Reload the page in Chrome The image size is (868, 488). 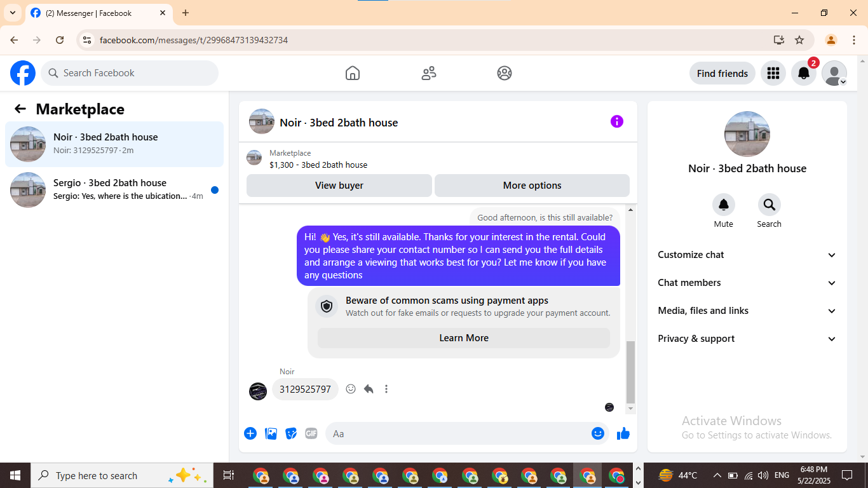60,40
